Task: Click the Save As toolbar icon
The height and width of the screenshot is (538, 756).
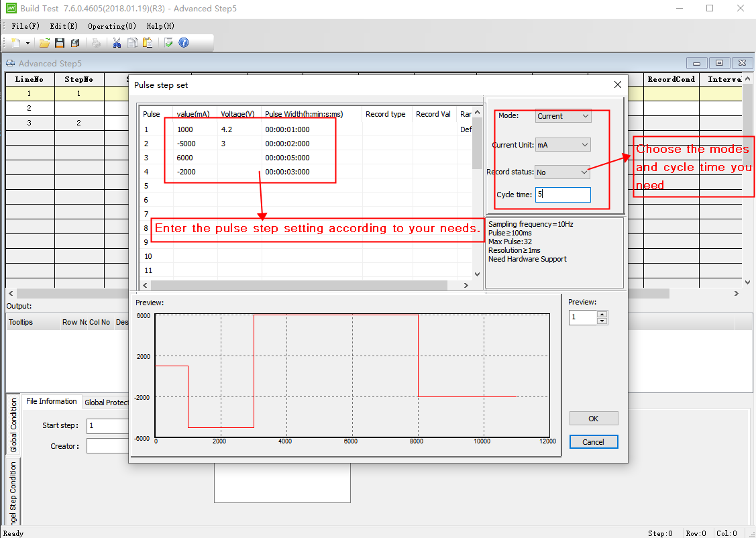Action: pyautogui.click(x=74, y=43)
